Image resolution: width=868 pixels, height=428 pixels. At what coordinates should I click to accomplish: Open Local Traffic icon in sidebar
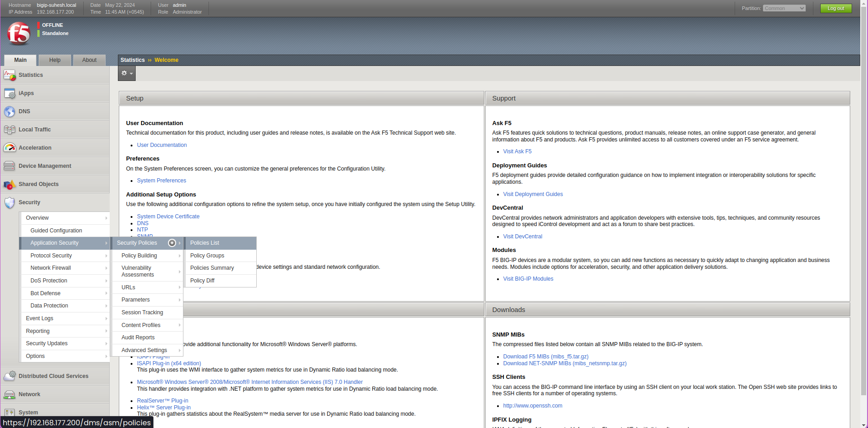10,130
